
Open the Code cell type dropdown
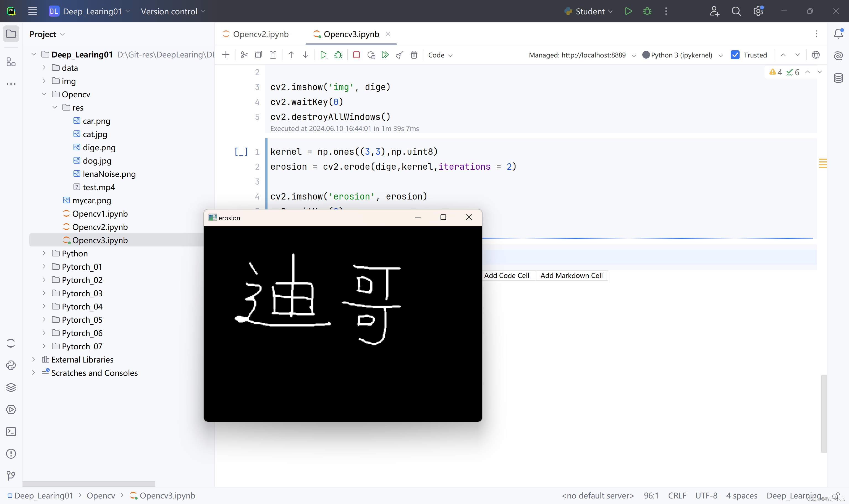pyautogui.click(x=440, y=55)
